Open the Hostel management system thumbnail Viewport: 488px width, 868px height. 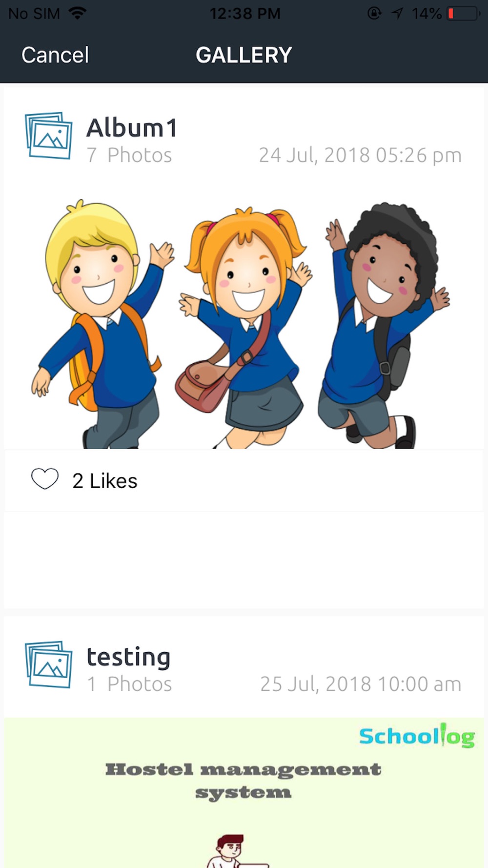(244, 793)
